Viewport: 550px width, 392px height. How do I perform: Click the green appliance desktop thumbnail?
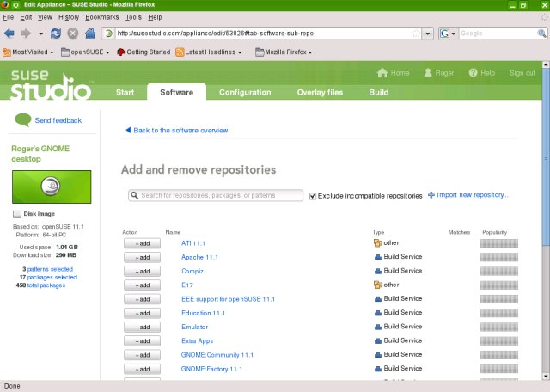pyautogui.click(x=48, y=186)
